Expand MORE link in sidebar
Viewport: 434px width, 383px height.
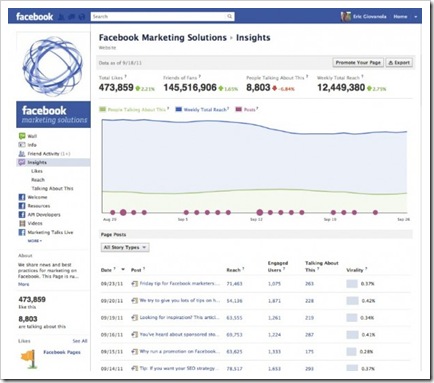[35, 241]
